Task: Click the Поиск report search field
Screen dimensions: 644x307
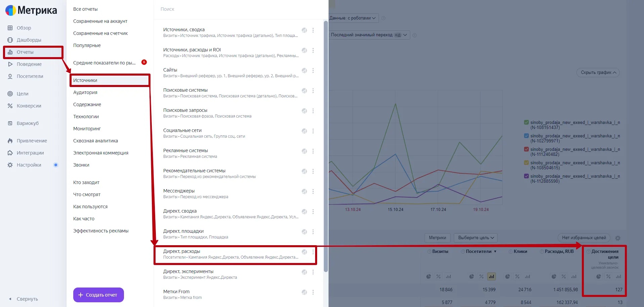Action: [x=235, y=9]
